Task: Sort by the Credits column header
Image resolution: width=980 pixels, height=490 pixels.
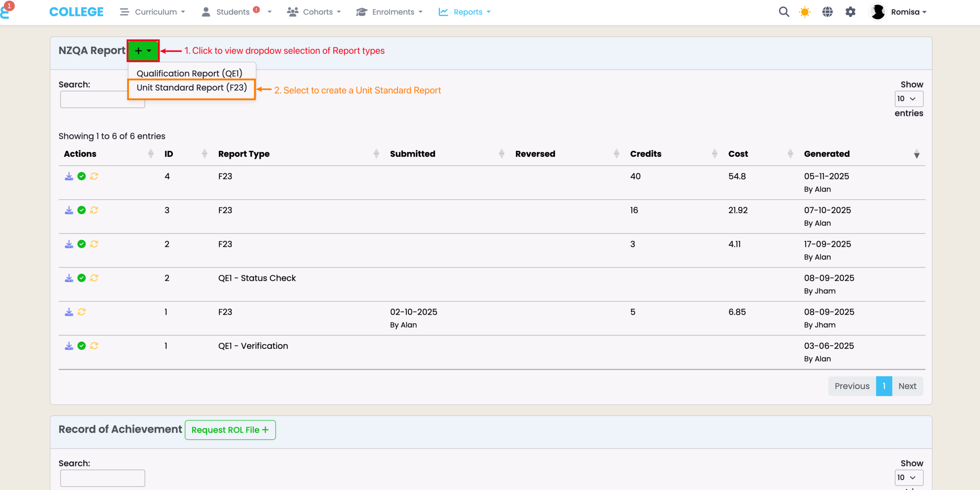Action: pyautogui.click(x=645, y=154)
